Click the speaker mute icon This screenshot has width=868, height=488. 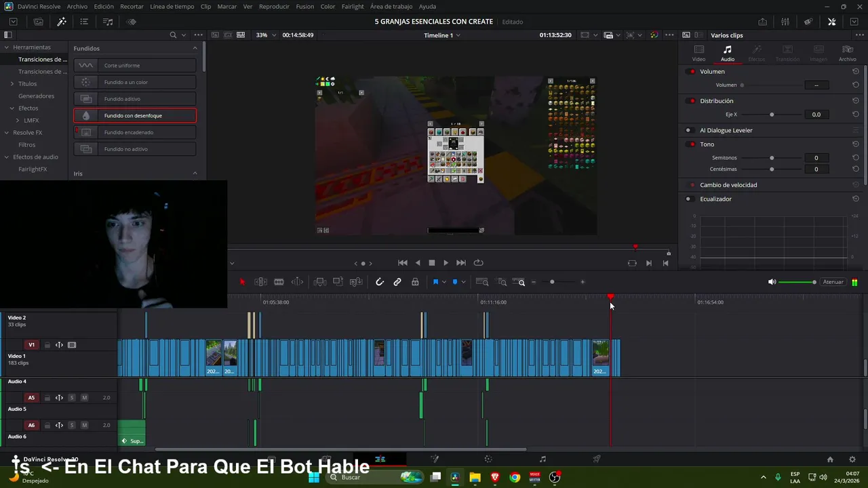pos(772,282)
